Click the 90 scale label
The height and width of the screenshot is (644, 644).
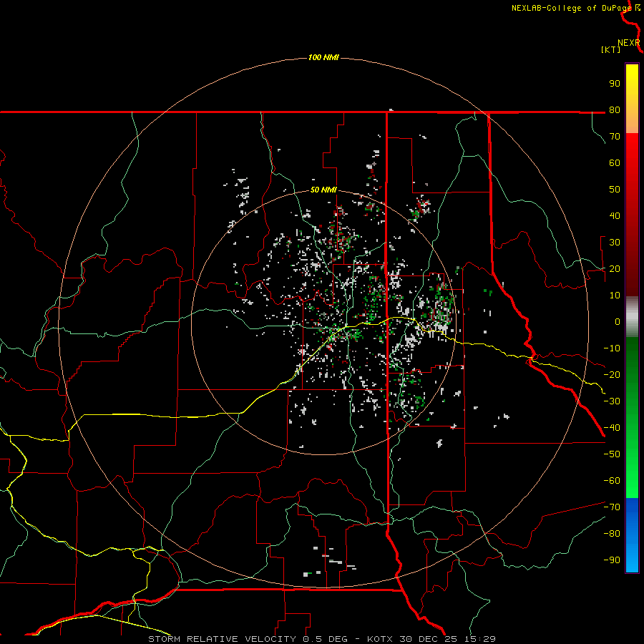[615, 84]
